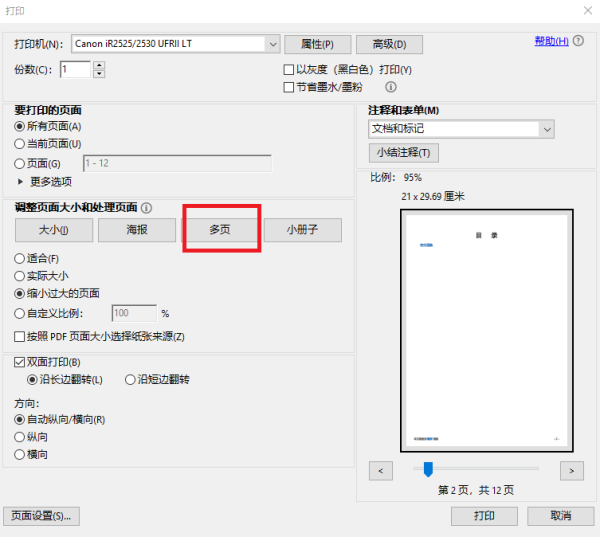The width and height of the screenshot is (600, 537).
Task: Open the printer selection dropdown
Action: click(x=272, y=44)
